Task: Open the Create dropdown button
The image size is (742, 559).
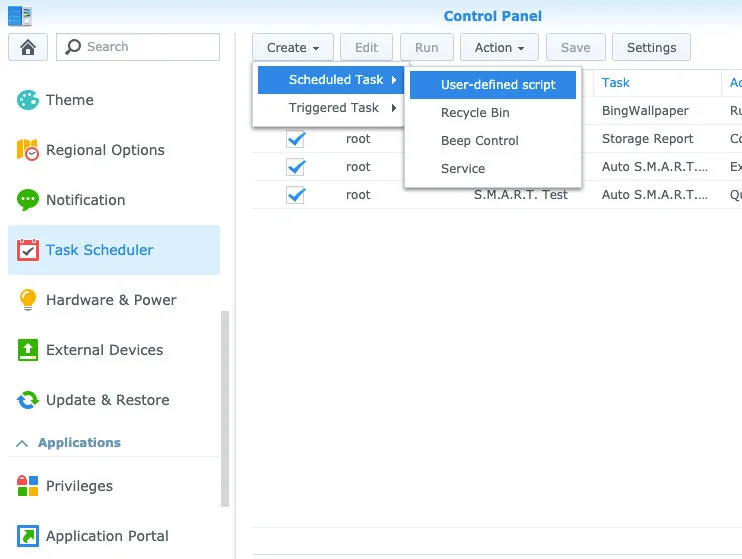Action: pyautogui.click(x=292, y=47)
